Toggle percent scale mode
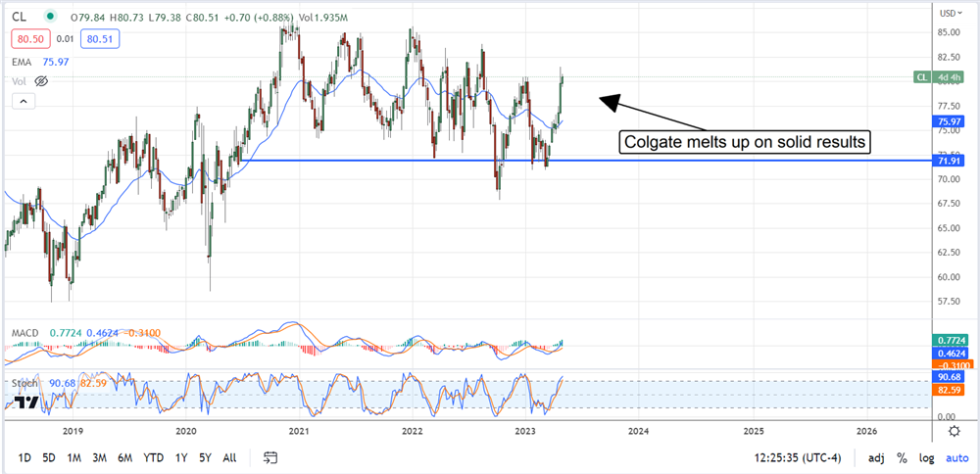Viewport: 980px width, 474px height. pos(902,458)
